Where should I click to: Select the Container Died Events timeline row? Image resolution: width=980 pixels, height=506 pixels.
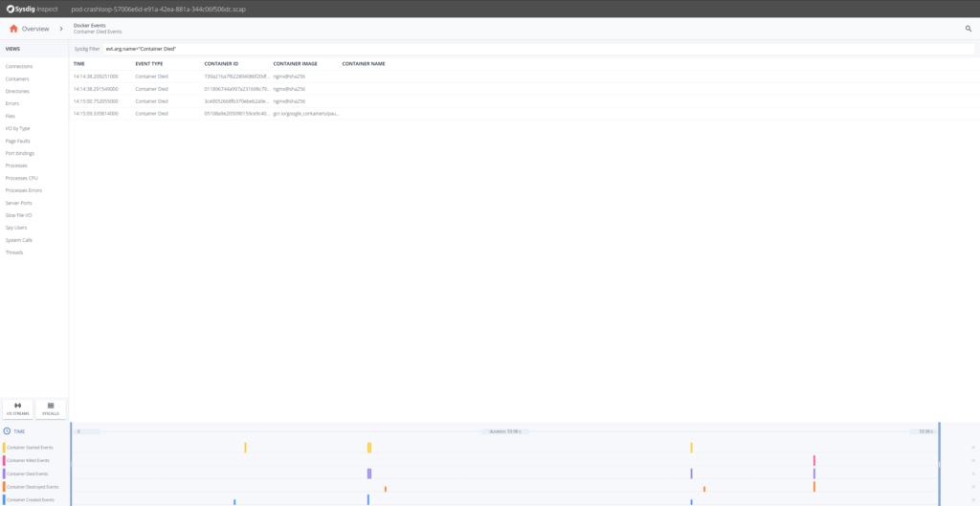point(27,473)
